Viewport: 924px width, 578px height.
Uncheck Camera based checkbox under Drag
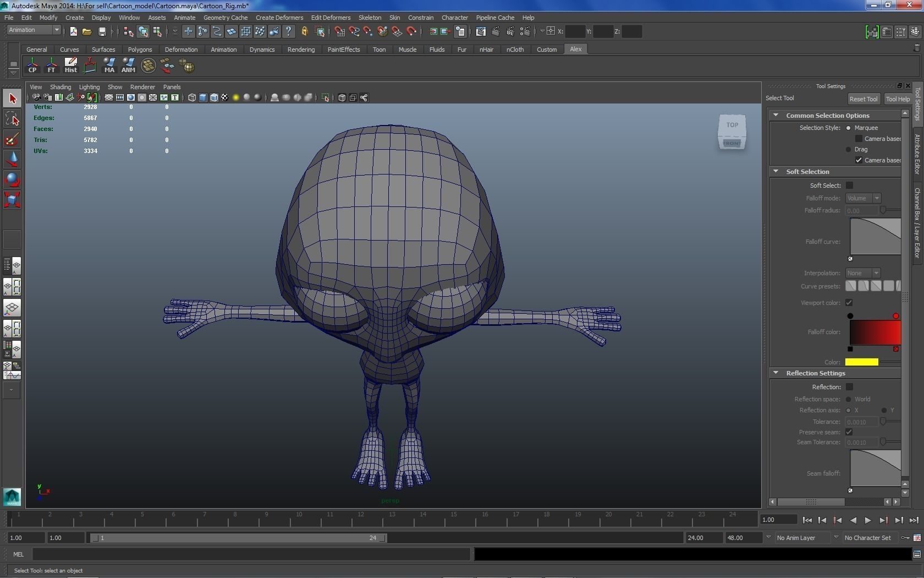[x=859, y=160]
